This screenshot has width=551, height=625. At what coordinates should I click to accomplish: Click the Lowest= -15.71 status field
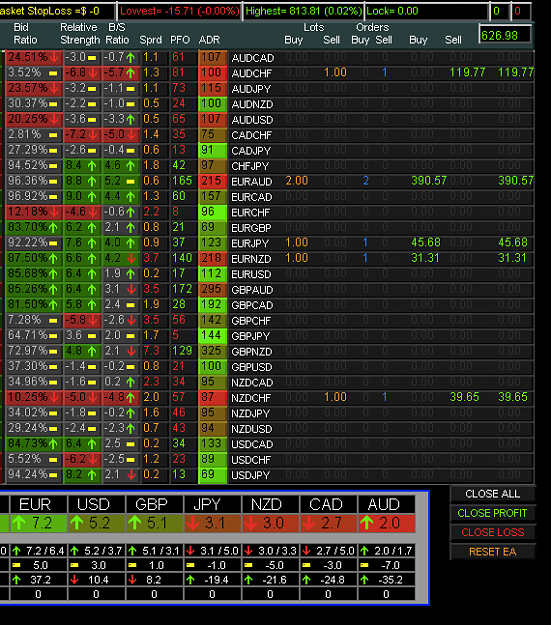[179, 11]
